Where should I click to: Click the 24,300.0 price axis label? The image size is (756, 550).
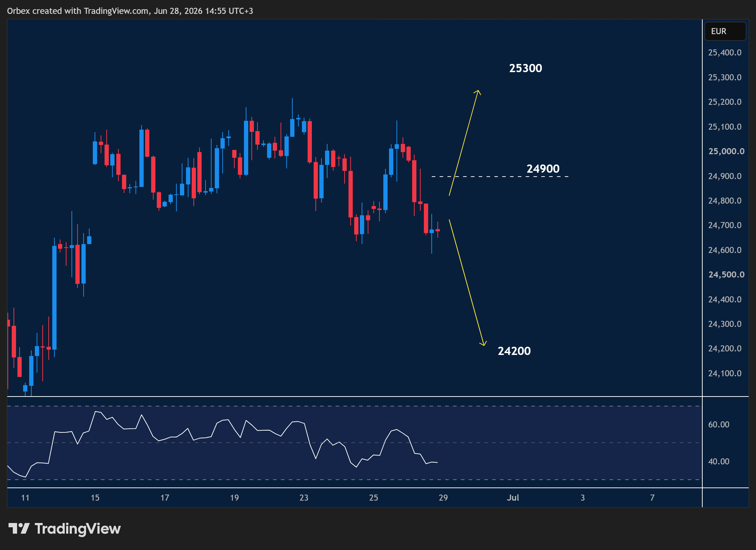(725, 324)
